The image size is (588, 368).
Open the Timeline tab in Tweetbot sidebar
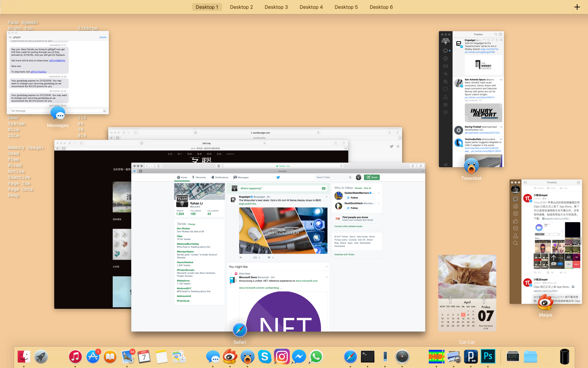coord(445,51)
